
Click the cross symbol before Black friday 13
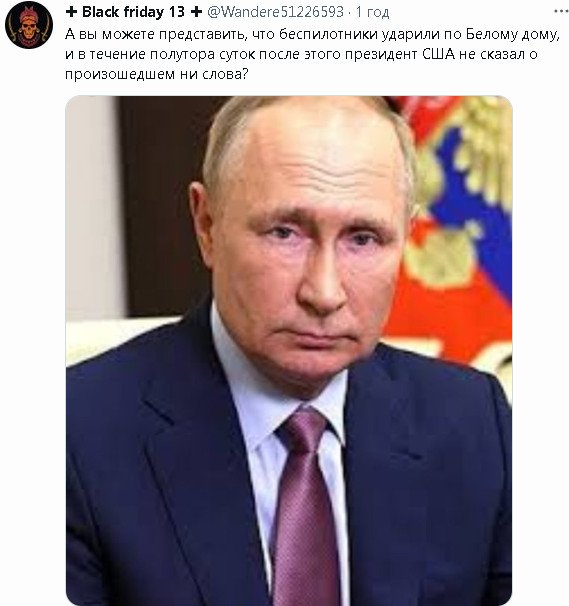point(71,12)
